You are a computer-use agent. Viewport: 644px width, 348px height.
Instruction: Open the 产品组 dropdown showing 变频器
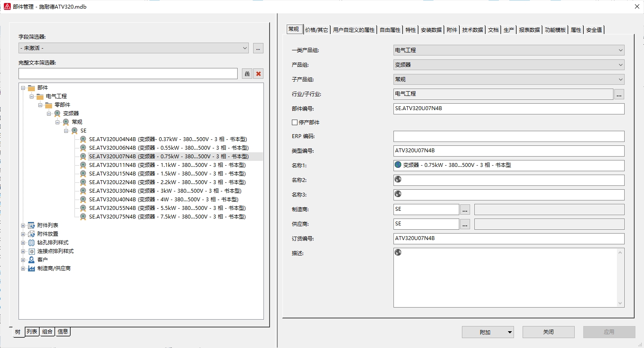click(x=509, y=65)
